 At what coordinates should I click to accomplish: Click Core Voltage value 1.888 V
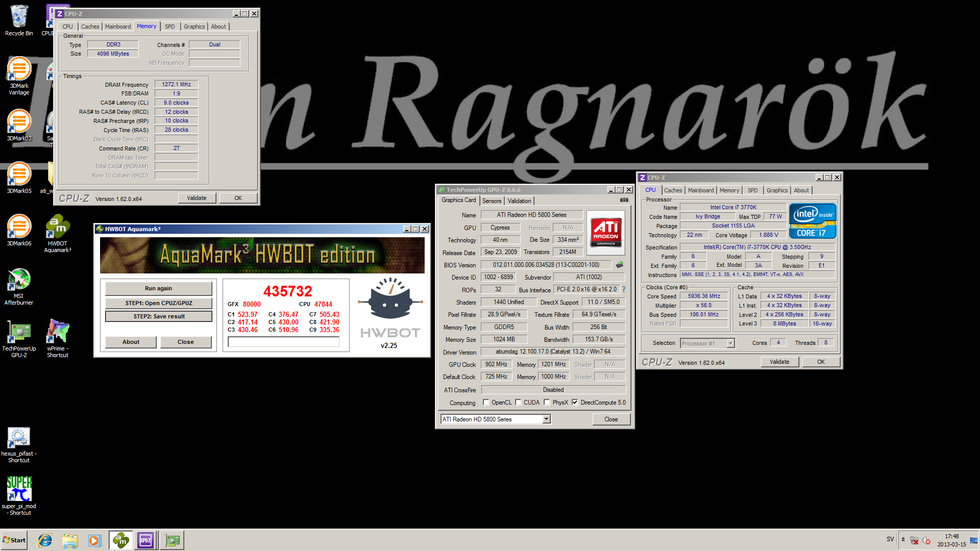click(x=768, y=235)
